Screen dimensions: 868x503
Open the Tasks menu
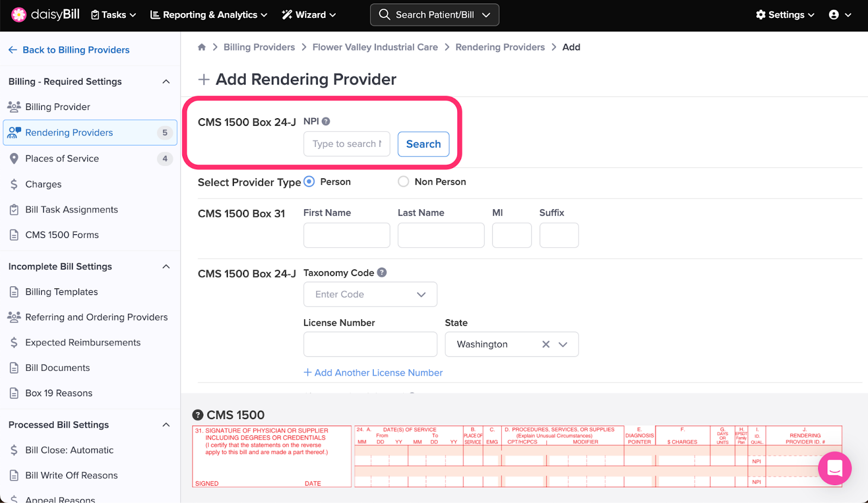(x=113, y=15)
